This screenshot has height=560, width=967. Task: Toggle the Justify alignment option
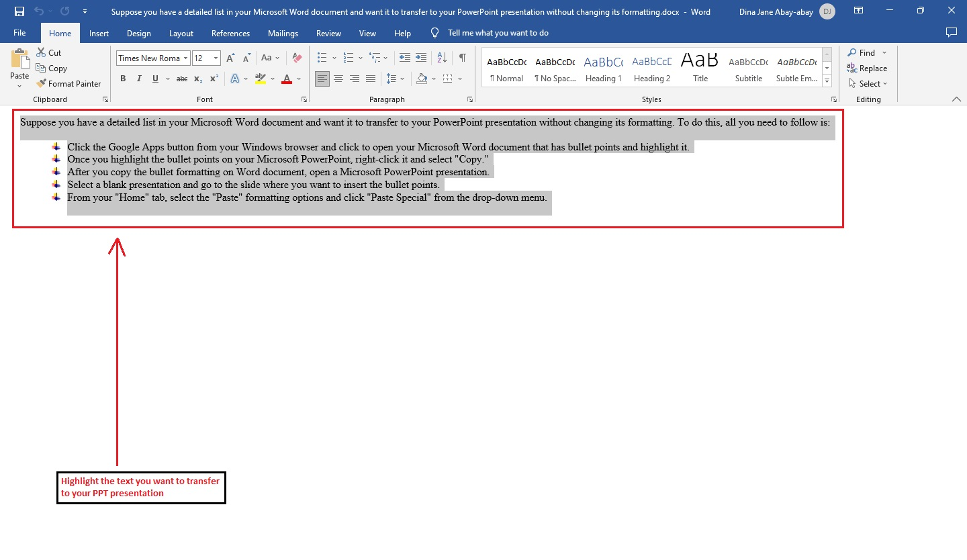(x=370, y=79)
